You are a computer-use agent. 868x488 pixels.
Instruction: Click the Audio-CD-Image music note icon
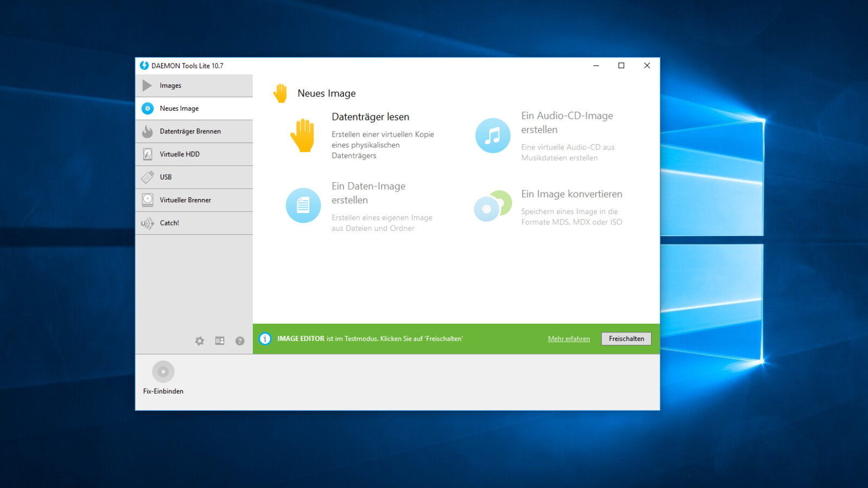493,136
